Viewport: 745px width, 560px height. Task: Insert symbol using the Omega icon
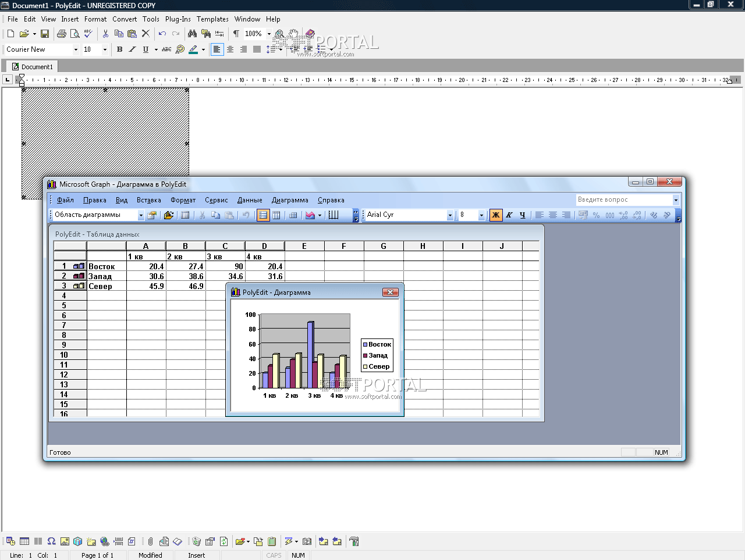pyautogui.click(x=51, y=541)
